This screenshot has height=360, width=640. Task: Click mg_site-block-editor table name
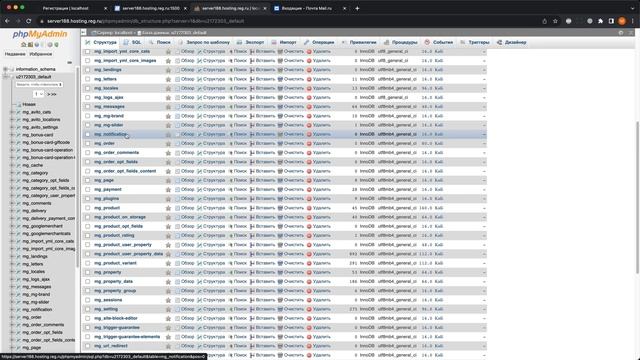[x=116, y=318]
